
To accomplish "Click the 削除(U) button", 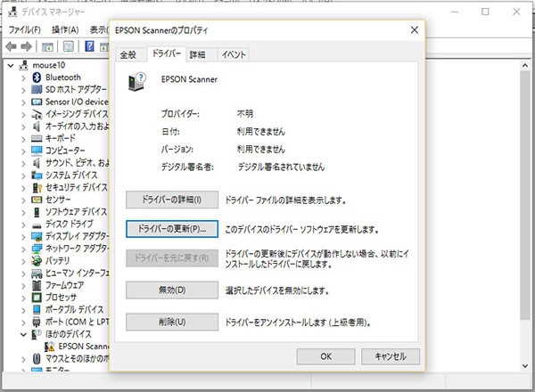I will click(x=172, y=322).
